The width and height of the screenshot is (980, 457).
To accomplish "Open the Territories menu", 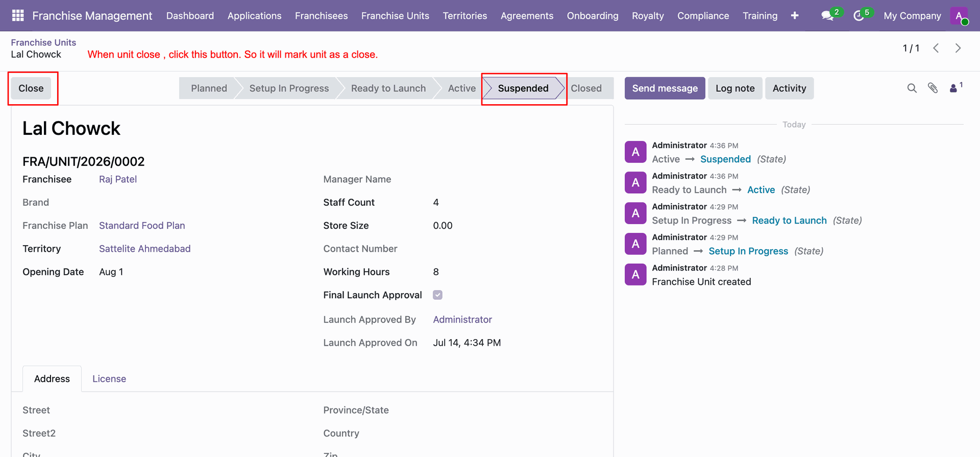I will (464, 16).
